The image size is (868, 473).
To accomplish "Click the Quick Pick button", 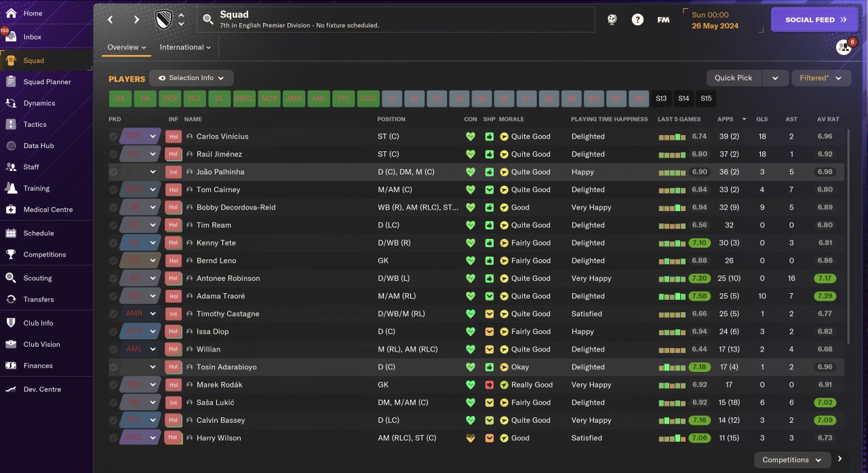I will coord(733,78).
